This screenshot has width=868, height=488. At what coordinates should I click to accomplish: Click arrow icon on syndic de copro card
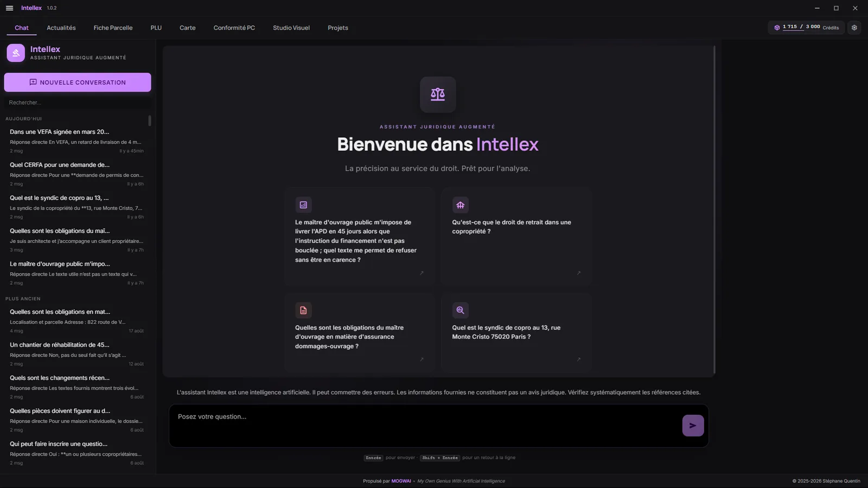pos(579,359)
